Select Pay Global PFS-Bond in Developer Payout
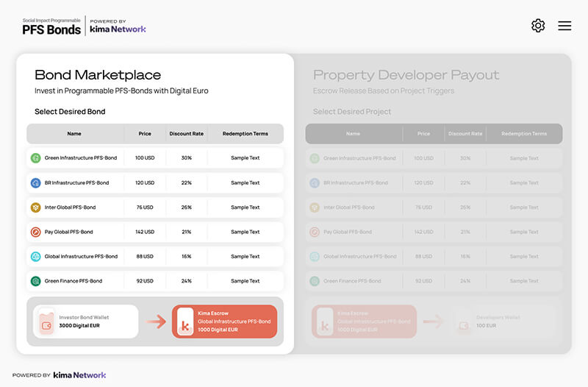 [x=348, y=232]
